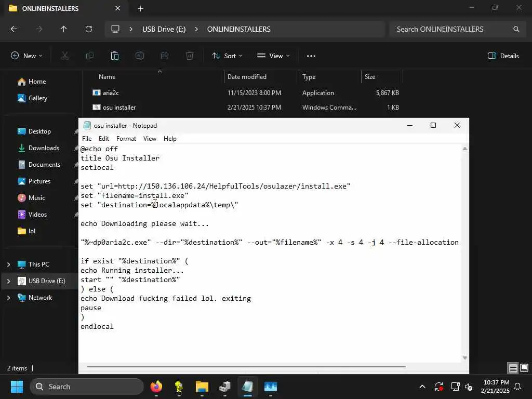
Task: Click the Delete trash icon
Action: 190,56
